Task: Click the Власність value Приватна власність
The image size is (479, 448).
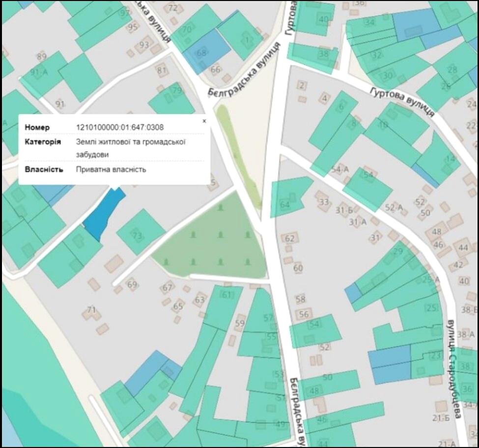Action: tap(111, 169)
